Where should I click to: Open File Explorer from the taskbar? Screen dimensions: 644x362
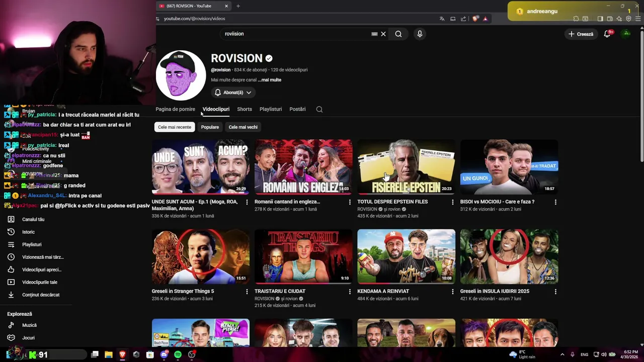tap(108, 354)
